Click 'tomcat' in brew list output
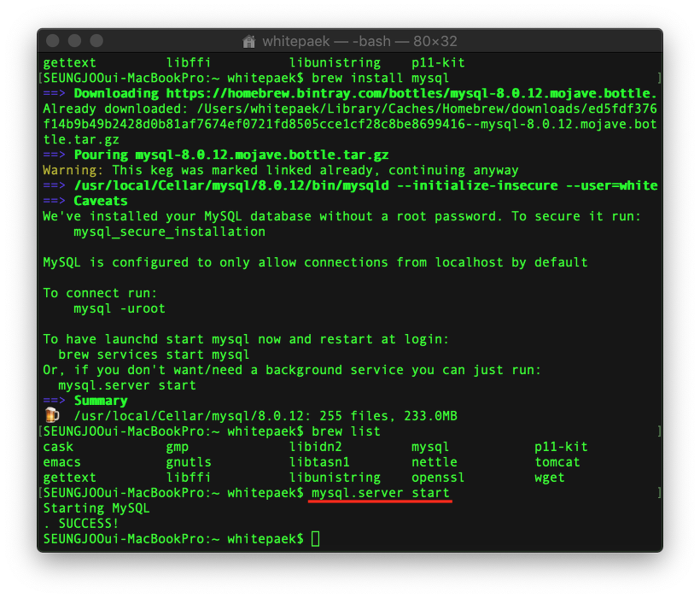 pyautogui.click(x=557, y=462)
